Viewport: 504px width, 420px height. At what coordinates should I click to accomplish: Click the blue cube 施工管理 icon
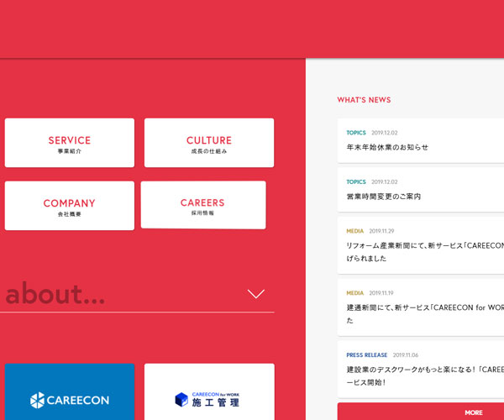[182, 400]
